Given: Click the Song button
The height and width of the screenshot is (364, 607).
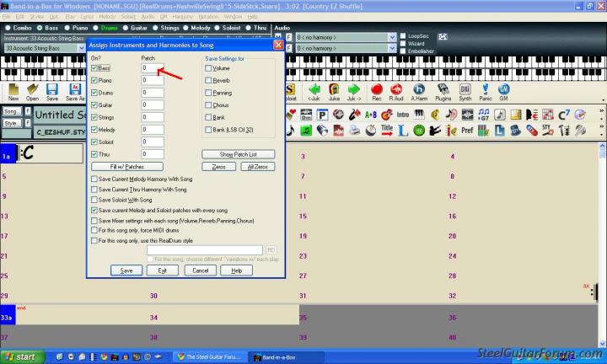Looking at the screenshot, I should 12,111.
